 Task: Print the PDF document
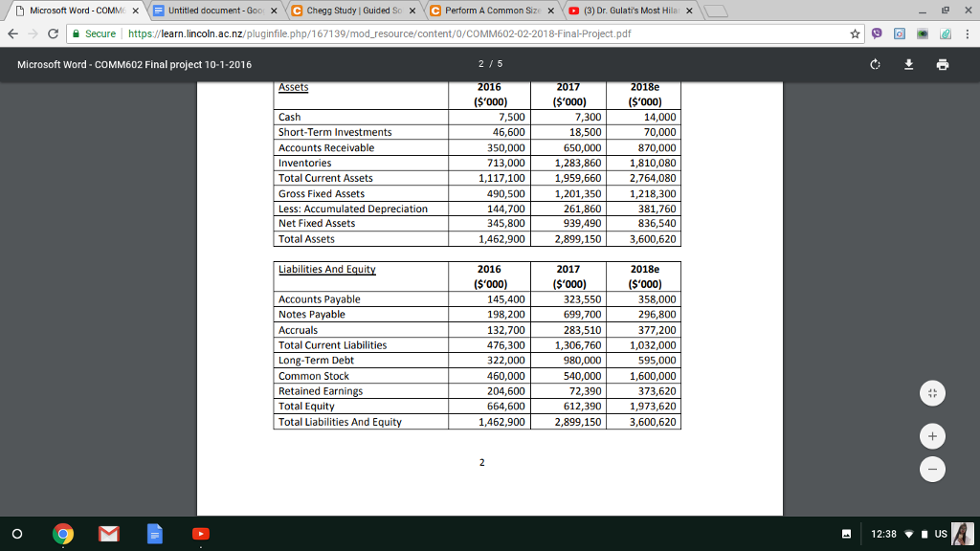click(x=942, y=64)
